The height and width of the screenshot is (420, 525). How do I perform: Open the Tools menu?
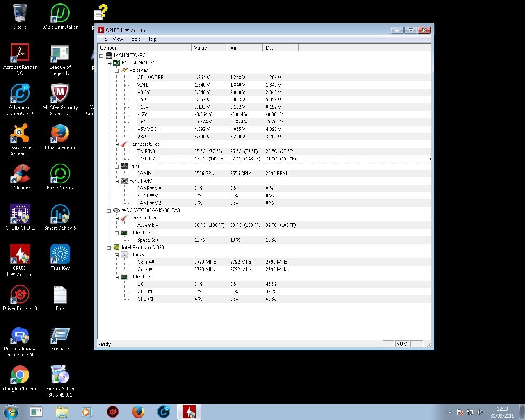pyautogui.click(x=135, y=39)
